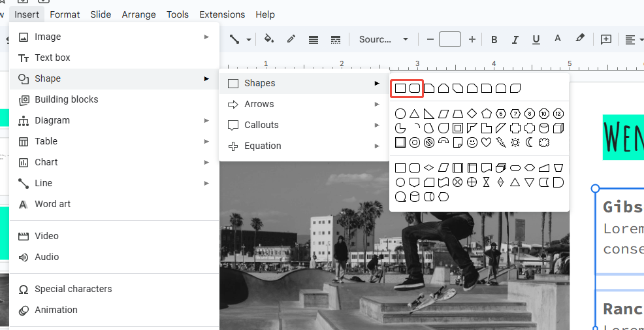Viewport: 644px width, 330px height.
Task: Choose the rounded rectangle in top row
Action: tap(415, 88)
